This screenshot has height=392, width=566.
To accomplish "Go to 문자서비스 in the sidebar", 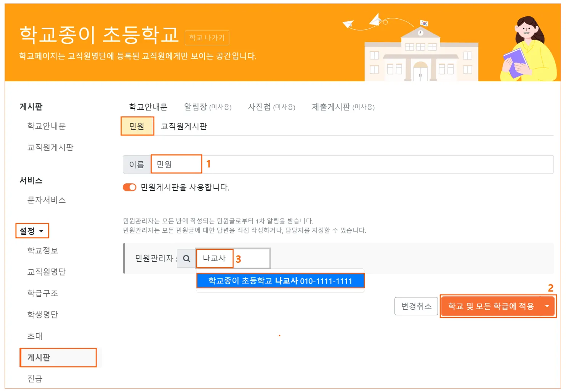I will (46, 200).
